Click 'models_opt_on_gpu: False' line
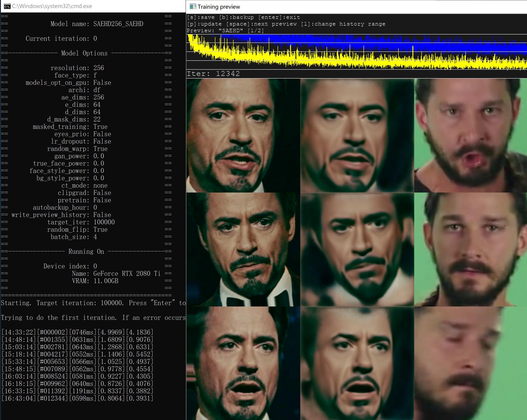Viewport: 527px width, 420px height. tap(69, 82)
